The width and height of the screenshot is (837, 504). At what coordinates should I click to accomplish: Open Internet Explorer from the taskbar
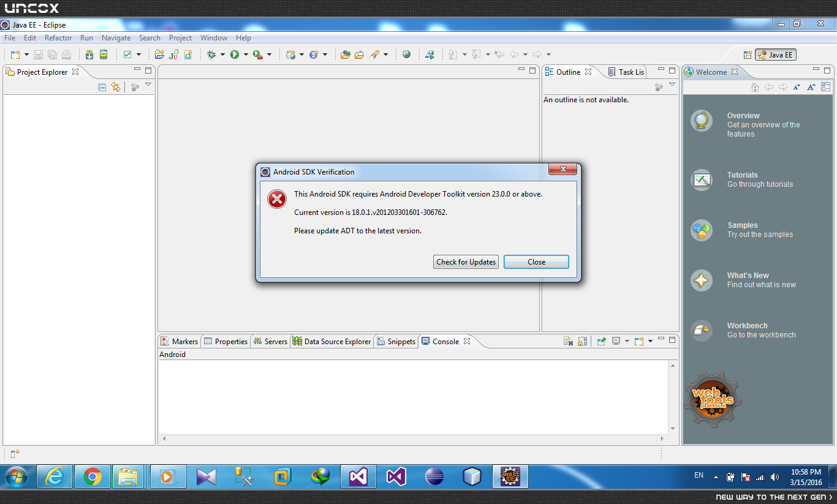pyautogui.click(x=55, y=476)
